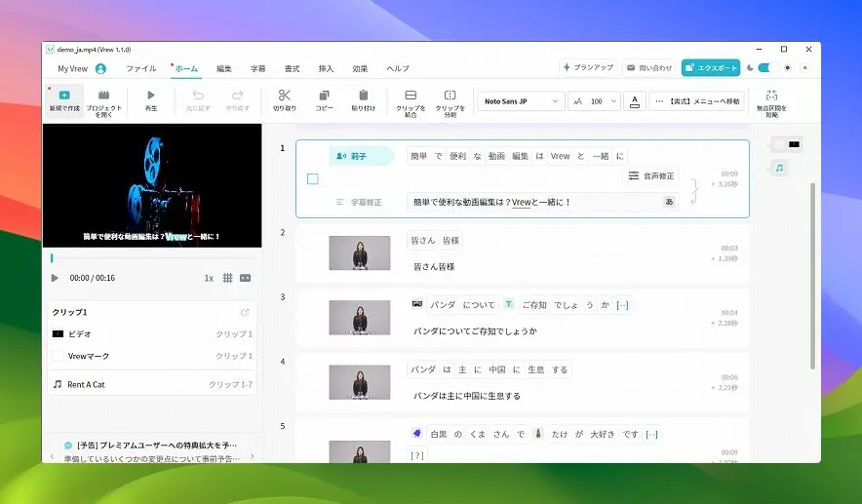Image resolution: width=862 pixels, height=504 pixels.
Task: Click the やり直す redo icon
Action: 238,96
